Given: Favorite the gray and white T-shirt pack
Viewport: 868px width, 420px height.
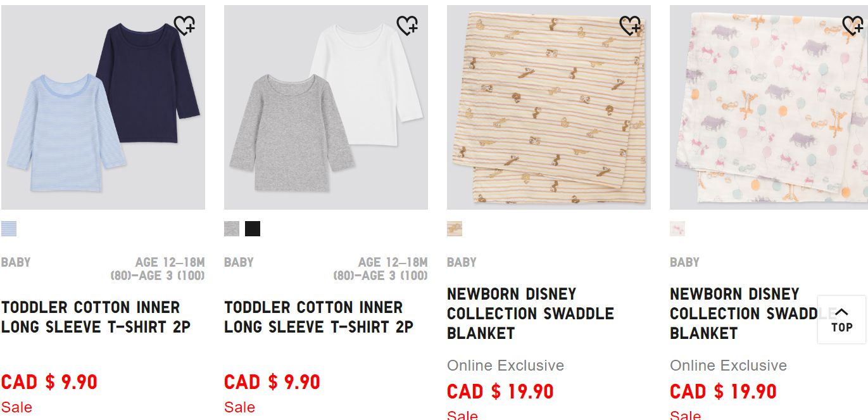Looking at the screenshot, I should point(407,26).
